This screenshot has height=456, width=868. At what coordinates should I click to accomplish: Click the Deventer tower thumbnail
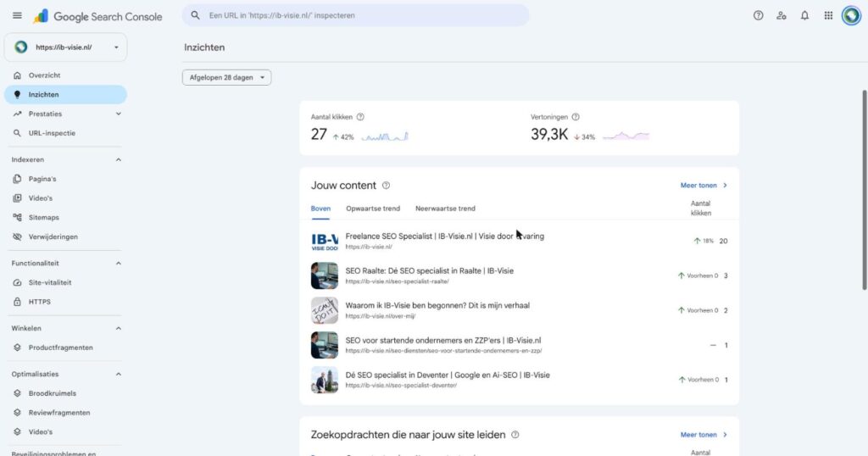tap(325, 380)
